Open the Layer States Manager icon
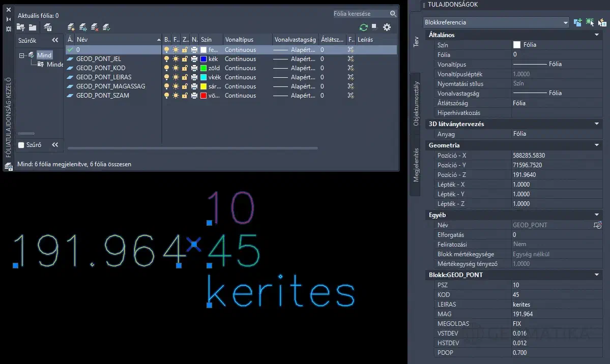 click(48, 27)
